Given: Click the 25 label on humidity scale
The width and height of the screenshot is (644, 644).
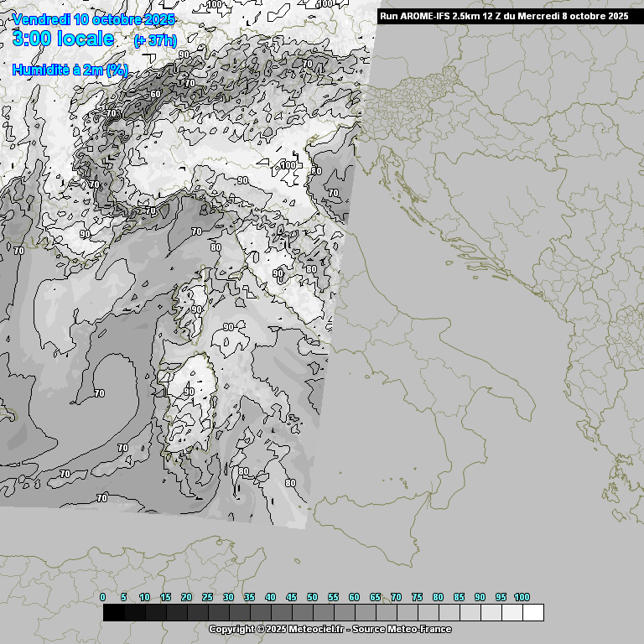Looking at the screenshot, I should [207, 597].
